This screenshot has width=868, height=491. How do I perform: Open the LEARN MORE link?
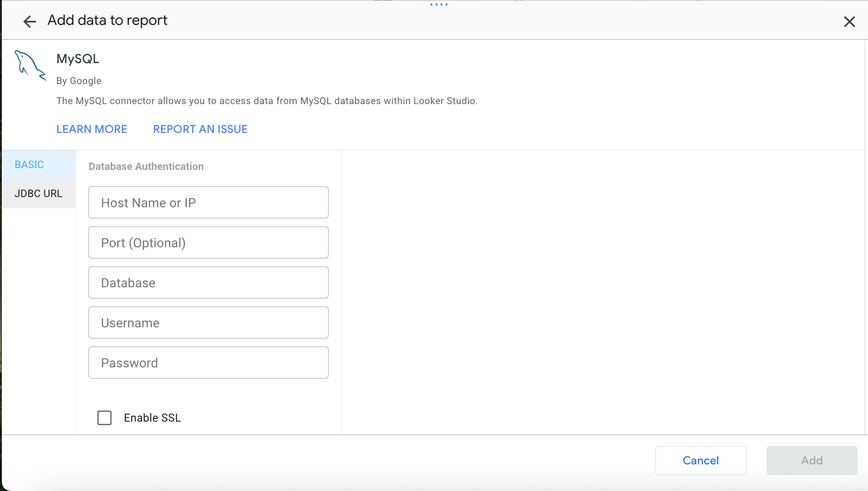click(x=92, y=129)
